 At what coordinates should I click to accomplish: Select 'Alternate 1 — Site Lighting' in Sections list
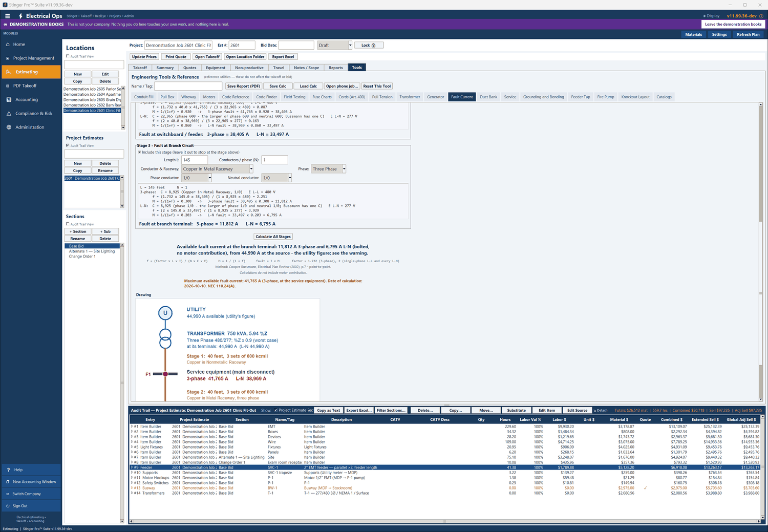coord(92,251)
